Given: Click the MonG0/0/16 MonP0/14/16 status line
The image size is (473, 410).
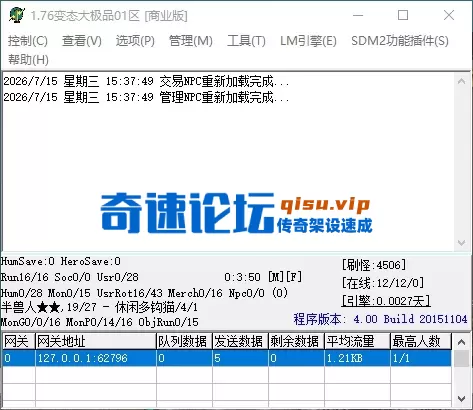Looking at the screenshot, I should (99, 322).
